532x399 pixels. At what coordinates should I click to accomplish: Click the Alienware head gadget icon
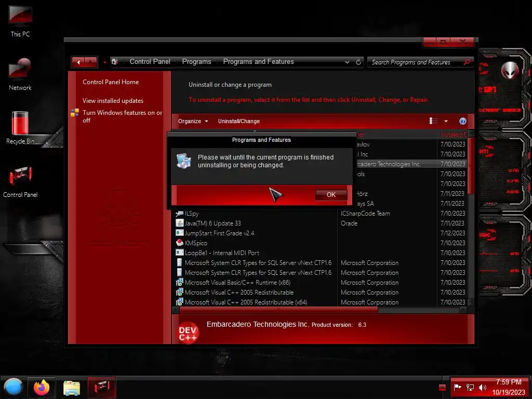tap(510, 70)
